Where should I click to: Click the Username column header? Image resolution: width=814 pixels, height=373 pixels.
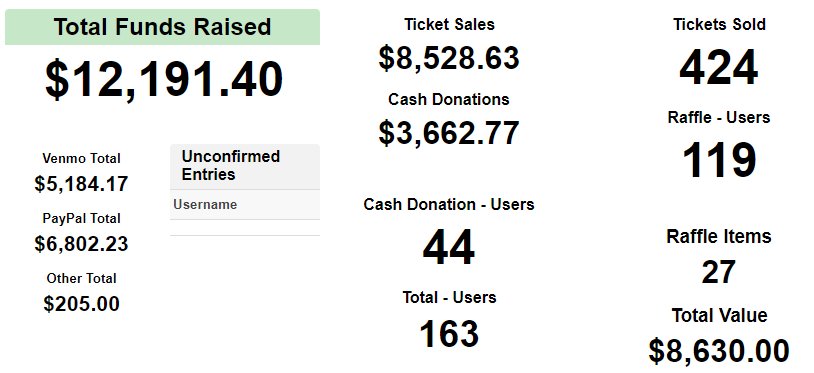(205, 204)
